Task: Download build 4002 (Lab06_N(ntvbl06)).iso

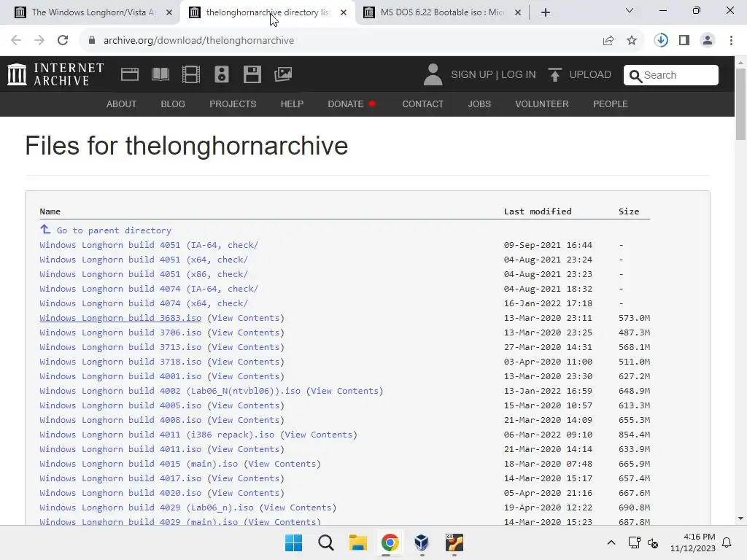Action: pyautogui.click(x=169, y=391)
